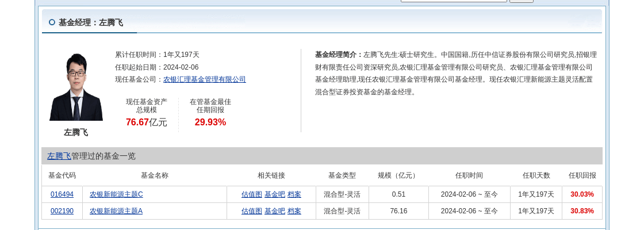
Task: Click the fund manager 左腾飞 portrait photo
Action: (76, 87)
